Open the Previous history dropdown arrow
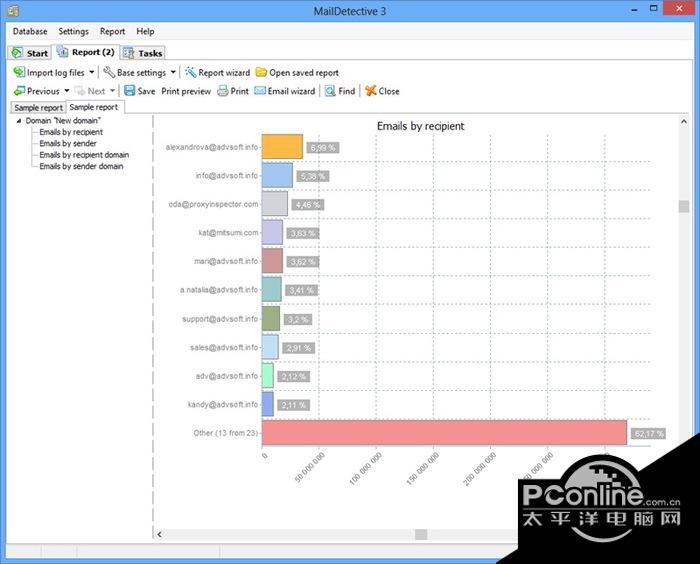Viewport: 700px width, 564px height. [x=67, y=91]
